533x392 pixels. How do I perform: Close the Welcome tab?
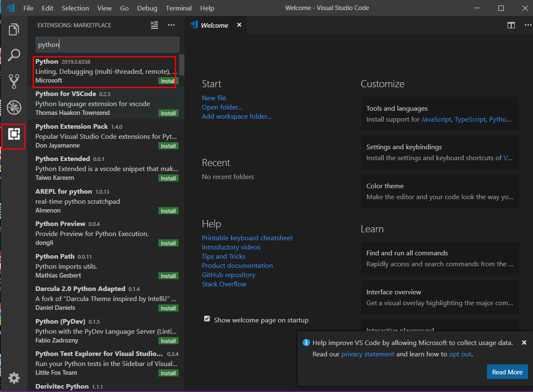[239, 25]
